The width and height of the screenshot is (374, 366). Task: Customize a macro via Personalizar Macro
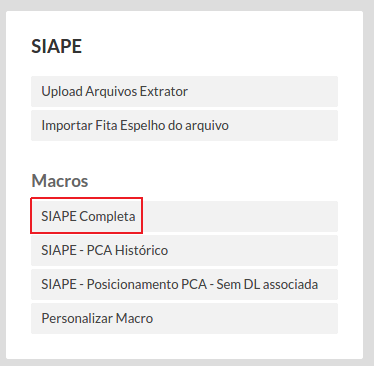click(x=184, y=318)
